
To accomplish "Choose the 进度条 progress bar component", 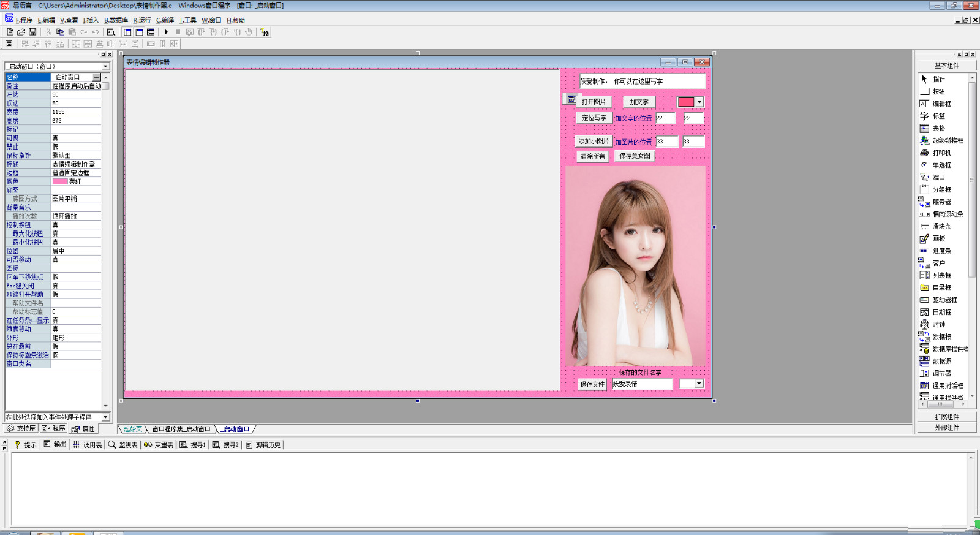I will tap(941, 251).
